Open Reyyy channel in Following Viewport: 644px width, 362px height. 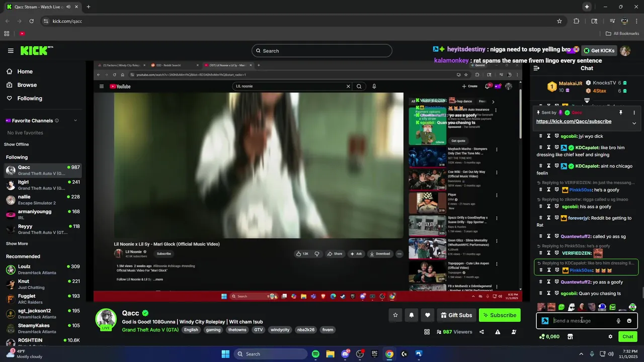(43, 229)
